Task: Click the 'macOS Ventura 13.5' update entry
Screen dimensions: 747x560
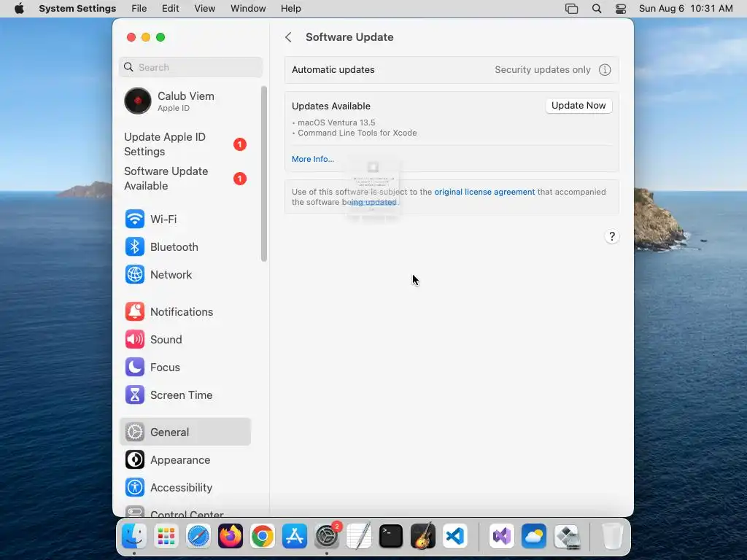Action: click(336, 122)
